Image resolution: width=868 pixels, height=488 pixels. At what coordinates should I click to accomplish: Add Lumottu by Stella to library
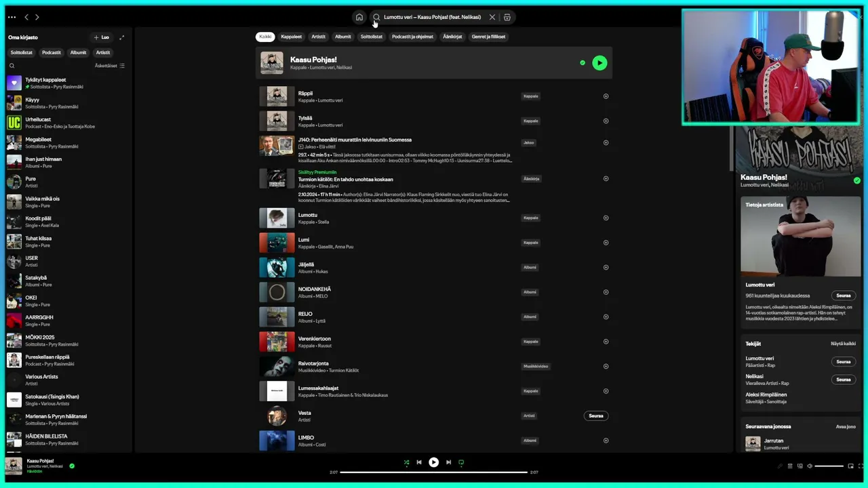[x=606, y=218]
